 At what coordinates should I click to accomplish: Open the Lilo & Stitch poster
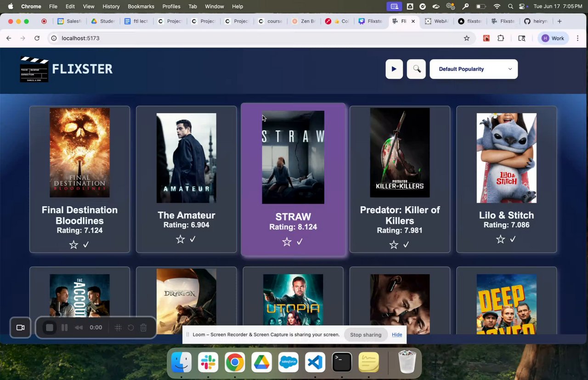507,158
